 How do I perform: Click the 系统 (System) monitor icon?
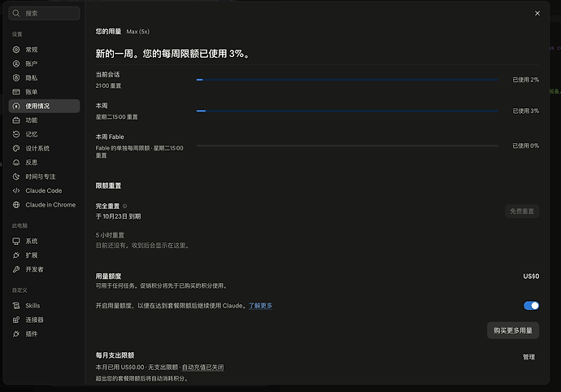16,242
